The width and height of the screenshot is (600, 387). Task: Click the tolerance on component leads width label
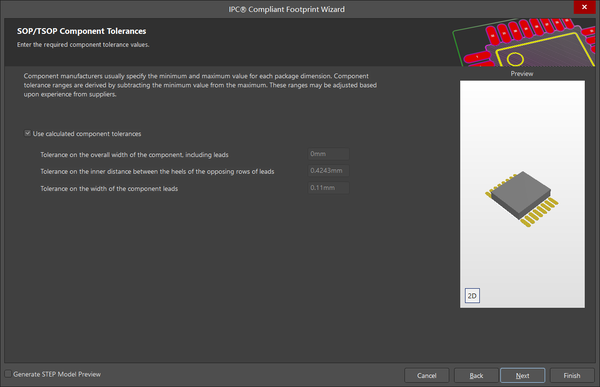click(x=109, y=188)
